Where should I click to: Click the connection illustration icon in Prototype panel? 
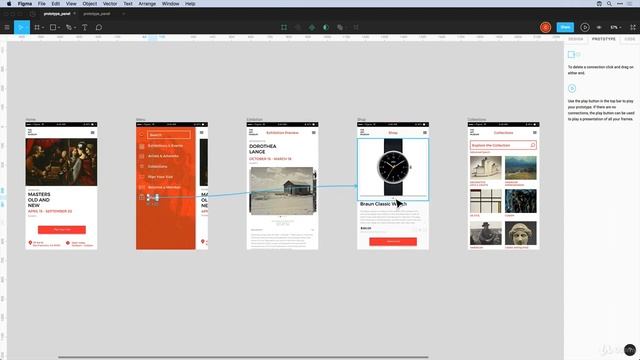(x=574, y=54)
